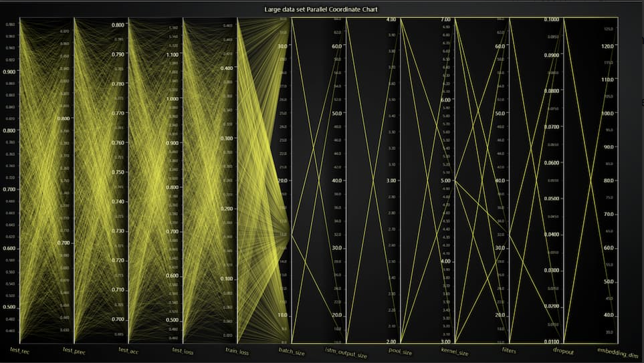Image resolution: width=644 pixels, height=363 pixels.
Task: Select the test_loss axis label
Action: tap(183, 351)
